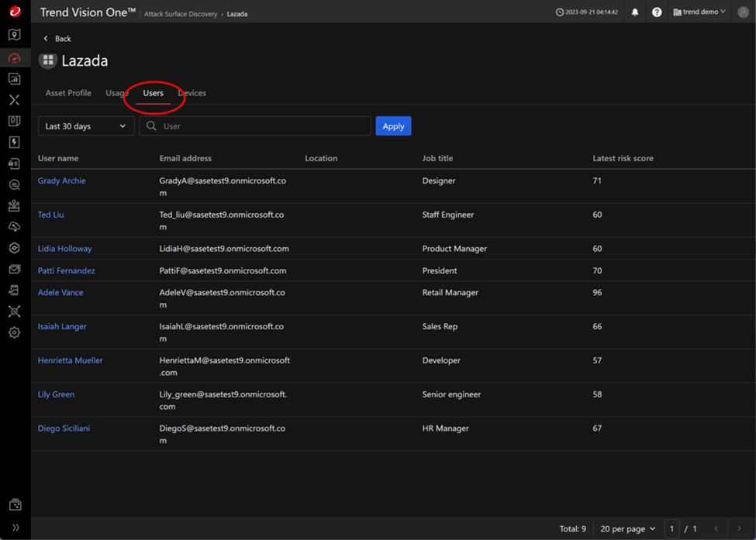Screen dimensions: 756x540
Task: Click Adele Vance's risk score 96
Action: 597,292
